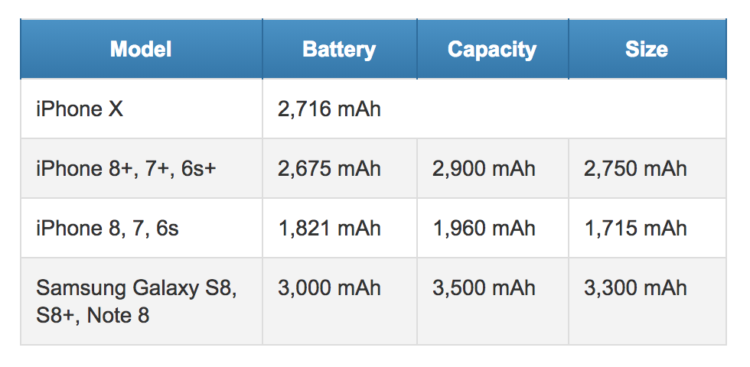Screen dimensions: 750x367
Task: Click the 1,960 mAh capacity value
Action: [484, 228]
